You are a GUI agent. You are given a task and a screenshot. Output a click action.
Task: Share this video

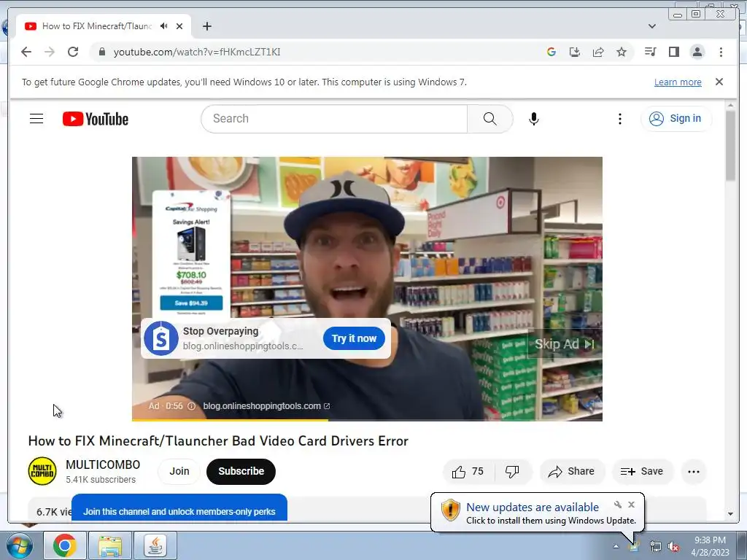(x=571, y=472)
